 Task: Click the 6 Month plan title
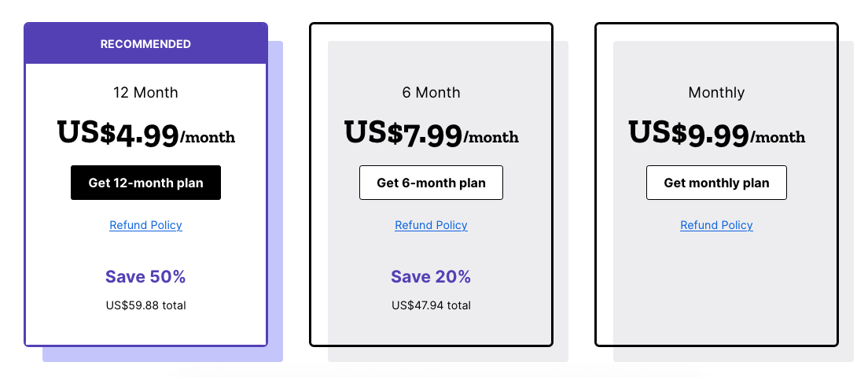click(431, 92)
